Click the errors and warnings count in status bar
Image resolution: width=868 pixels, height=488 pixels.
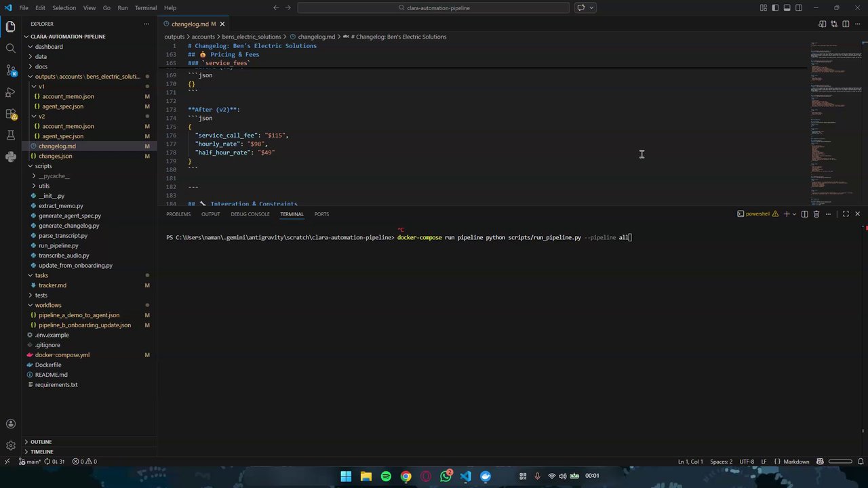pos(85,462)
